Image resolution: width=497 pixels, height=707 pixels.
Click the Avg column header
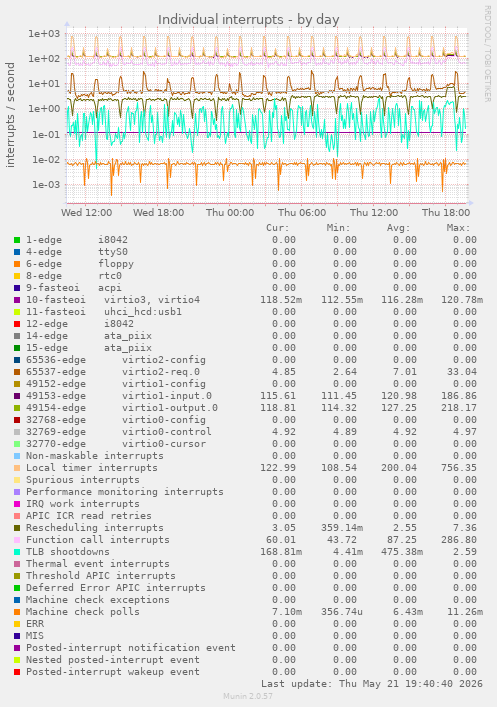pyautogui.click(x=399, y=228)
